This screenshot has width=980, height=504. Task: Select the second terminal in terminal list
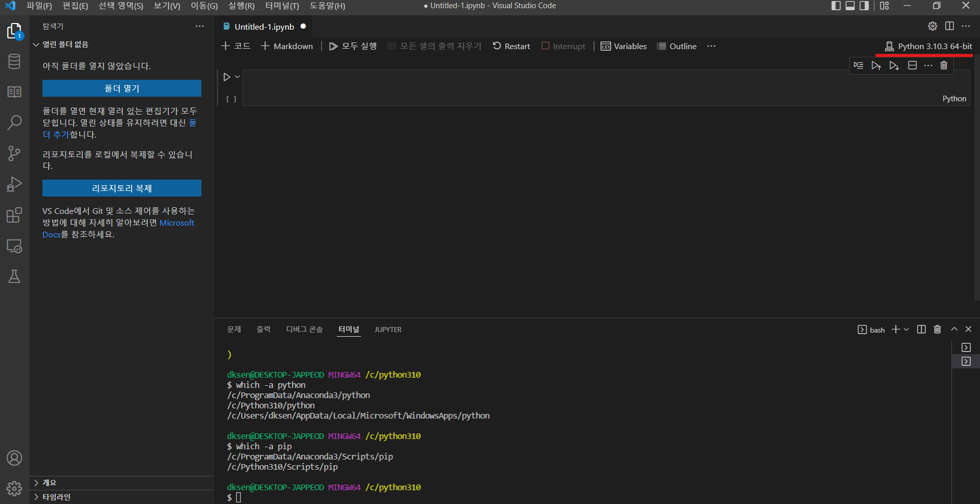pyautogui.click(x=966, y=361)
